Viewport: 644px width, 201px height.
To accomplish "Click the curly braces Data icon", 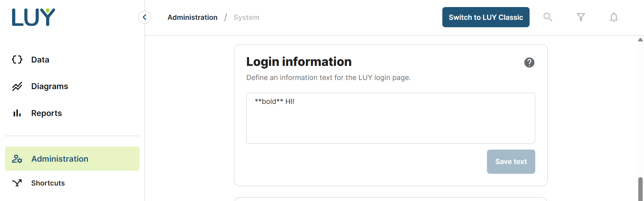I will 17,59.
